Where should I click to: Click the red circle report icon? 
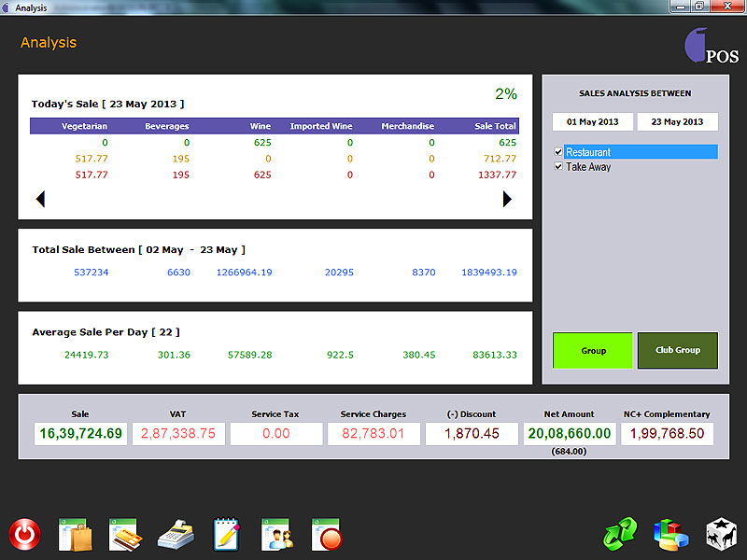327,534
